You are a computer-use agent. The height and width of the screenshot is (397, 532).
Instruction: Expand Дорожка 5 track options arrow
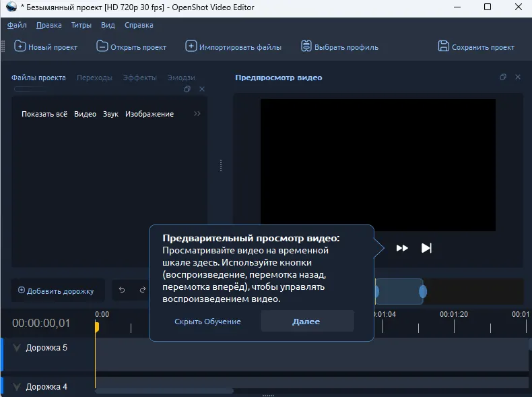click(17, 348)
